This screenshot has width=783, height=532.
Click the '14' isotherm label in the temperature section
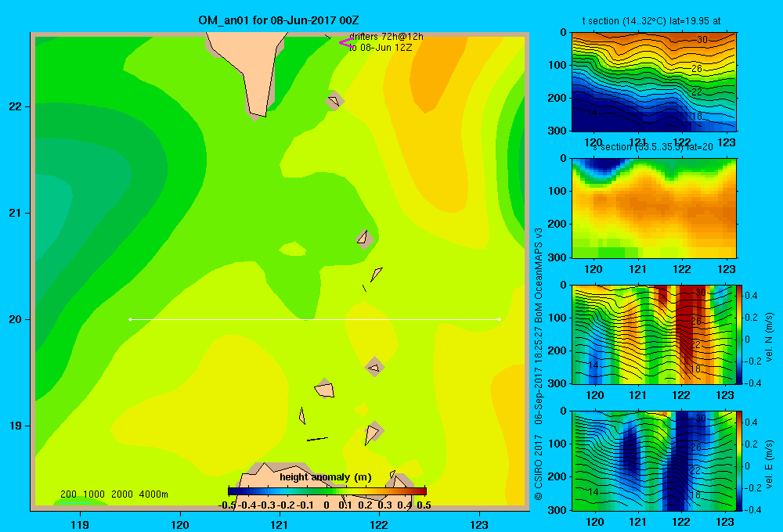tap(592, 113)
